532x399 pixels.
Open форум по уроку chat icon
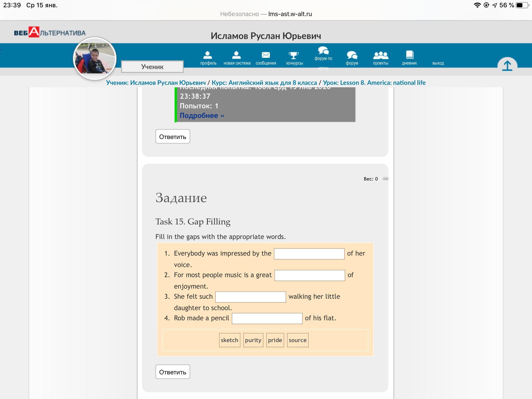[x=323, y=50]
